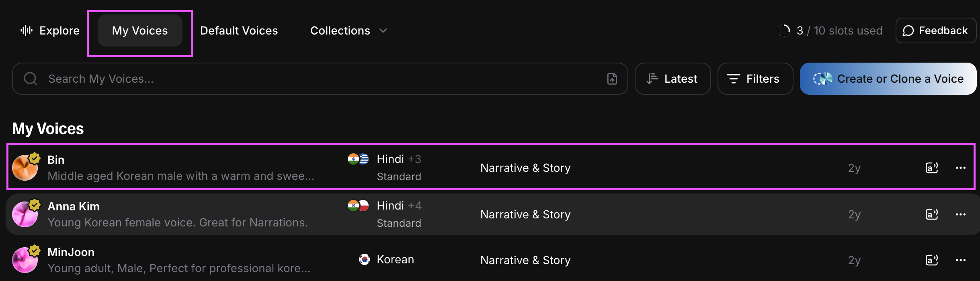The height and width of the screenshot is (281, 980).
Task: Click the MinJoon voice avatar
Action: [25, 260]
